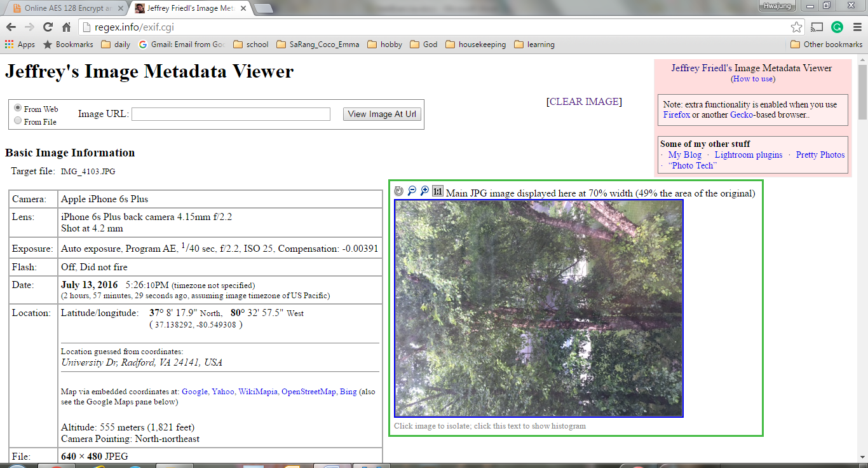
Task: Click the CLEAR IMAGE link
Action: coord(584,102)
